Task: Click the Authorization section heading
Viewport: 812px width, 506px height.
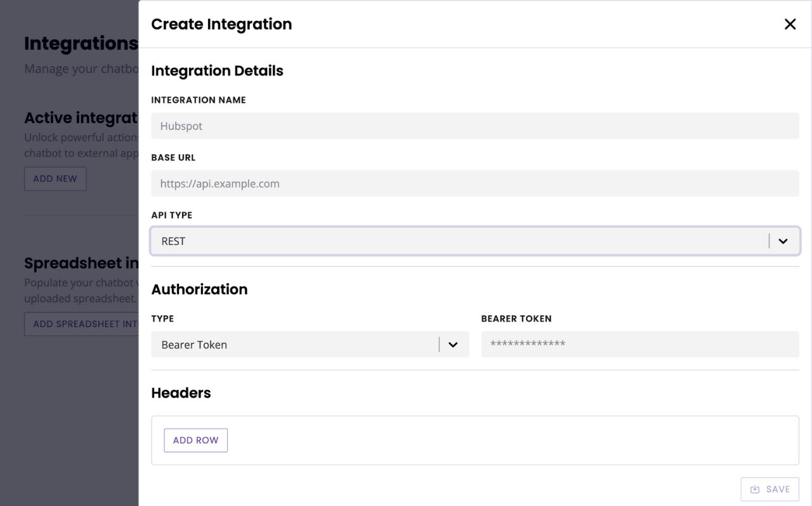Action: (x=199, y=290)
